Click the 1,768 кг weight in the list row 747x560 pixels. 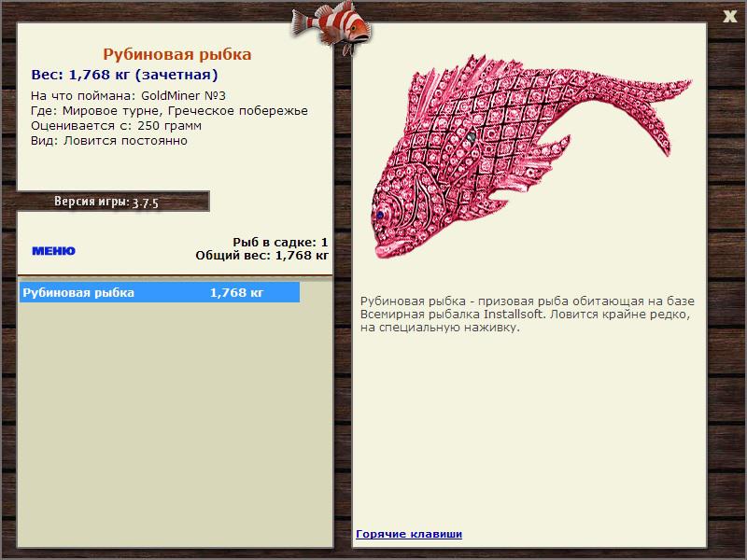click(x=236, y=292)
